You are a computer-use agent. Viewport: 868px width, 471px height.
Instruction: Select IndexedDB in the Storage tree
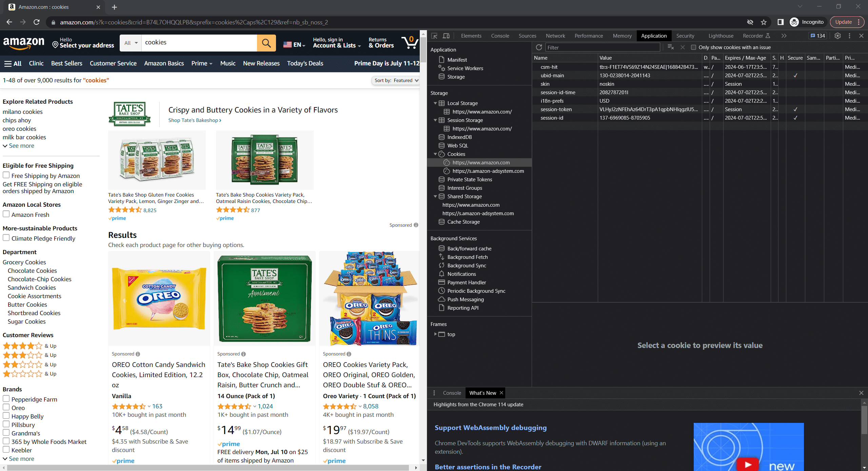click(459, 137)
